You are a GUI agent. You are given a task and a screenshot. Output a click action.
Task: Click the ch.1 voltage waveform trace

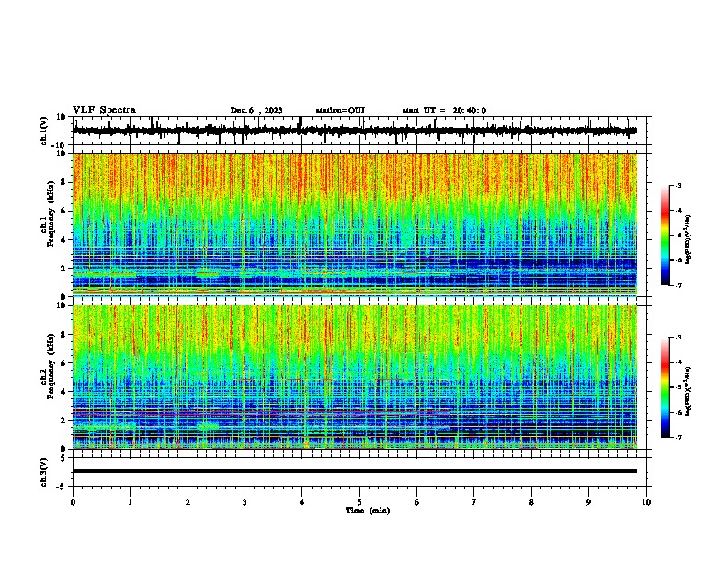(355, 131)
